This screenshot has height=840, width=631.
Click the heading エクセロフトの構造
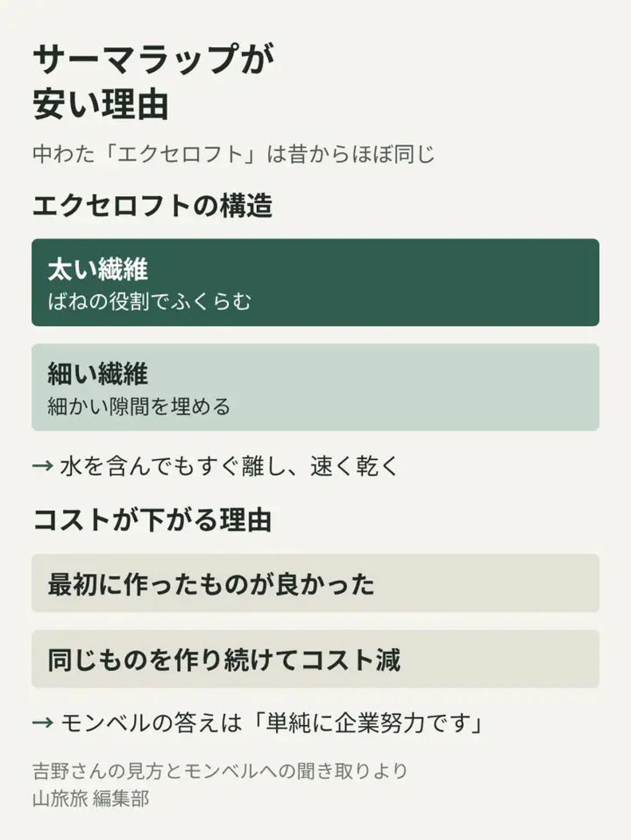(152, 205)
